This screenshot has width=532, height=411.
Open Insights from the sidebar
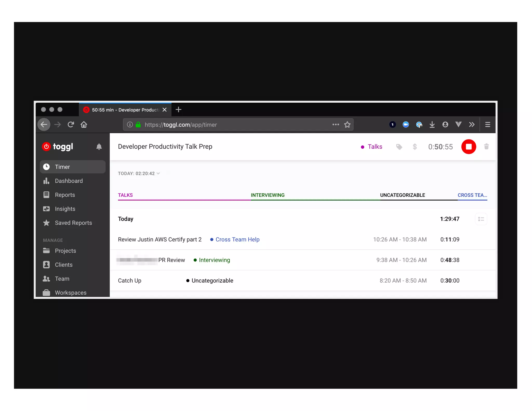[65, 209]
